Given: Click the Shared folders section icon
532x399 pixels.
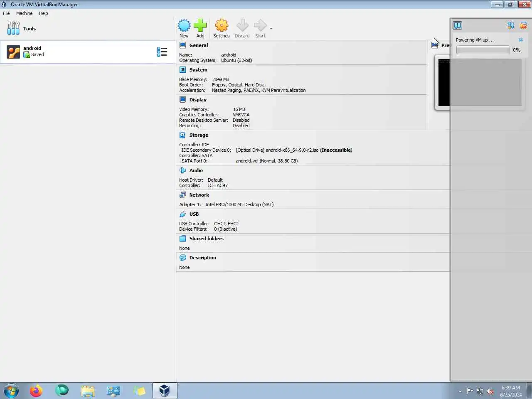Looking at the screenshot, I should pos(182,239).
